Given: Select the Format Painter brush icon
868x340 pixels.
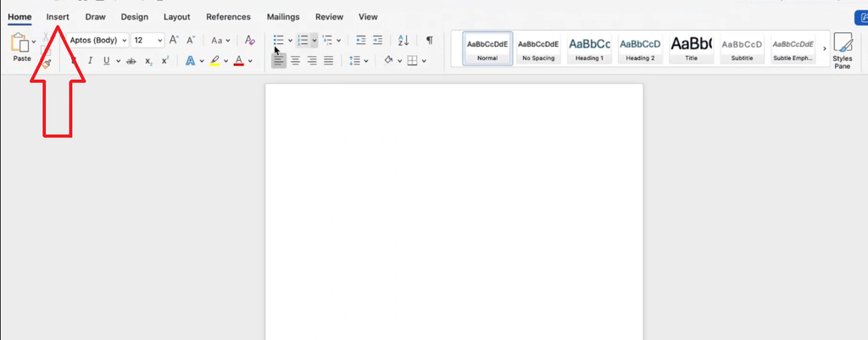Looking at the screenshot, I should point(47,64).
